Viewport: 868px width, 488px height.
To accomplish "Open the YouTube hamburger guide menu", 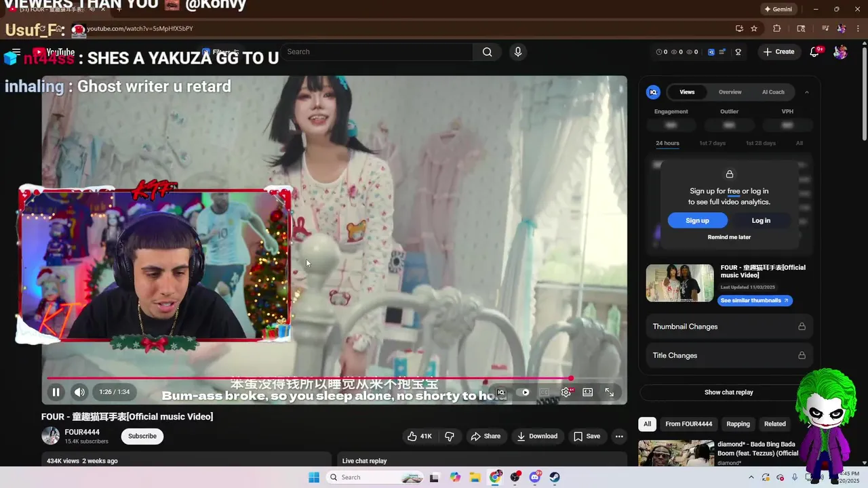I will (16, 52).
